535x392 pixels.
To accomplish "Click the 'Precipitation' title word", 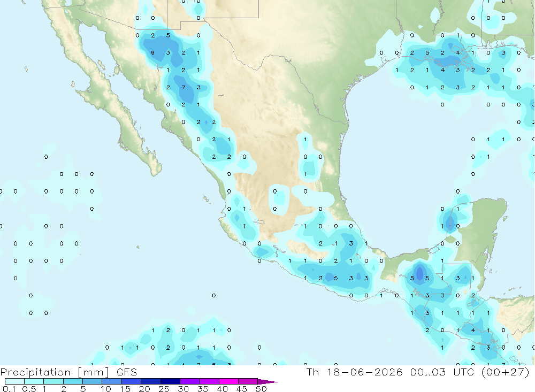I will (35, 372).
